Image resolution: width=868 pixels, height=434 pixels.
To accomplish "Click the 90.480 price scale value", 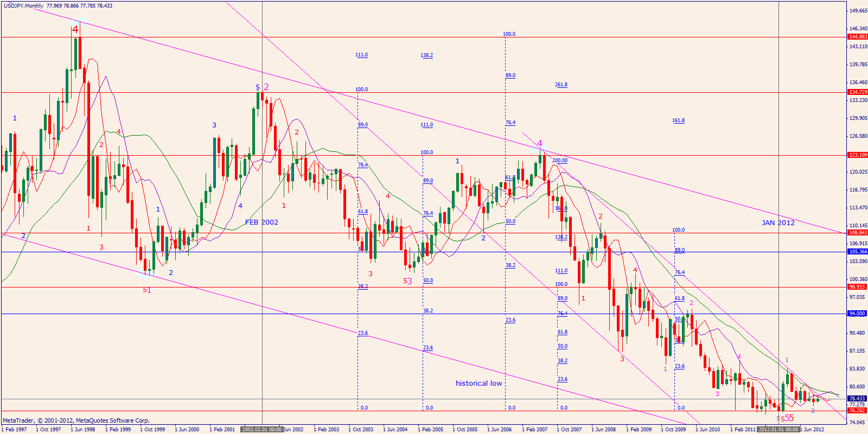I will (858, 333).
